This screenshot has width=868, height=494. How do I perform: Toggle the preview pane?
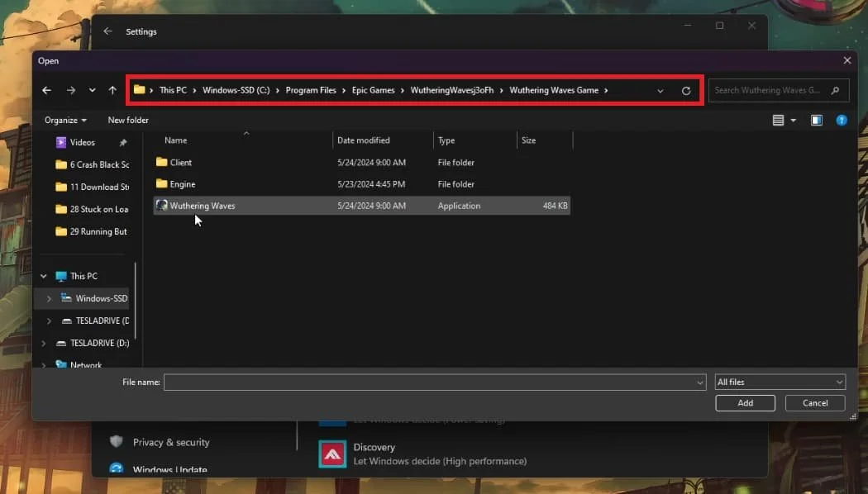817,120
